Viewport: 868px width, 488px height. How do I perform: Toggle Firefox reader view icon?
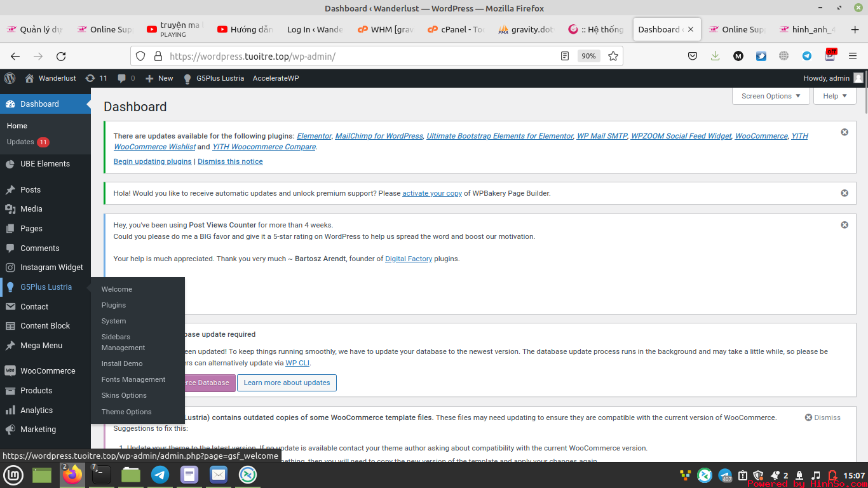point(565,56)
